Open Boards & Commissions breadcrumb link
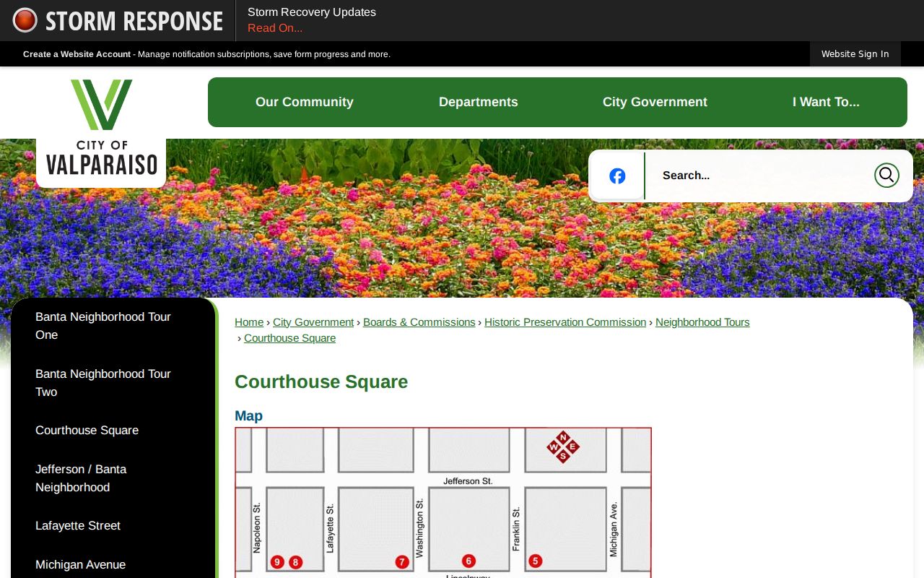924x578 pixels. point(419,322)
